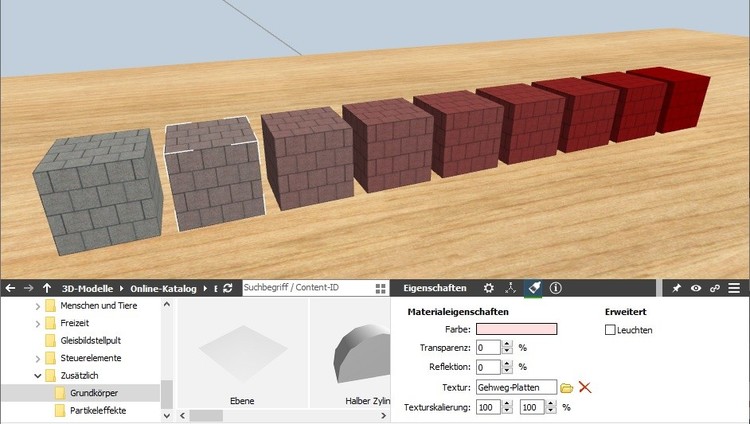
Task: Open the info tab in properties panel
Action: [555, 288]
